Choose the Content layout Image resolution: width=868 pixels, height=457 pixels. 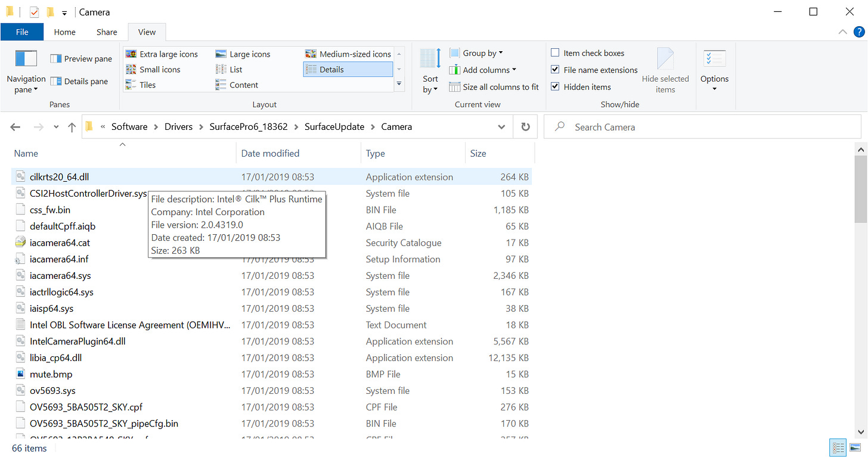pyautogui.click(x=237, y=85)
